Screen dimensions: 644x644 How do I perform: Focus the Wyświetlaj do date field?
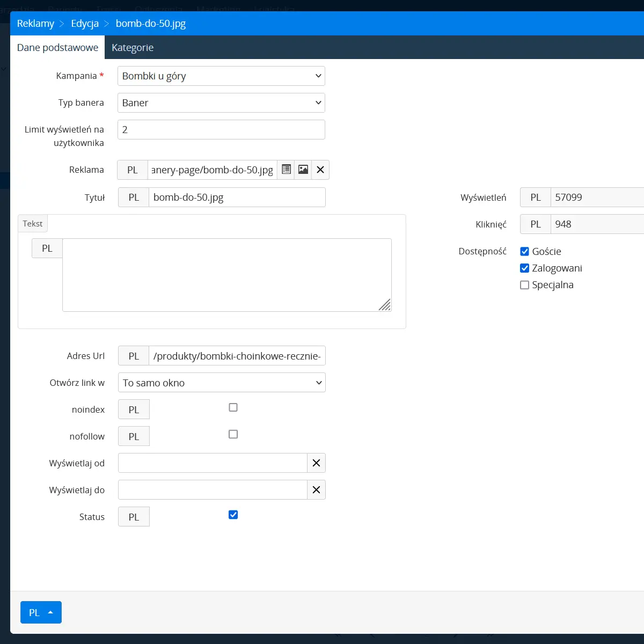point(213,490)
